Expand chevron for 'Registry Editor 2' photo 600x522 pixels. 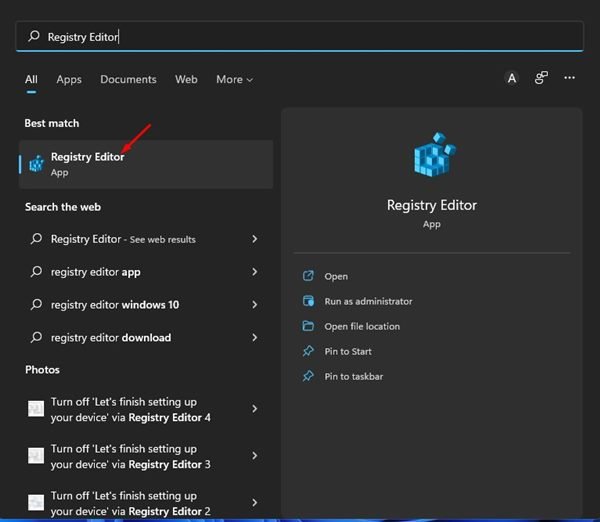tap(254, 502)
